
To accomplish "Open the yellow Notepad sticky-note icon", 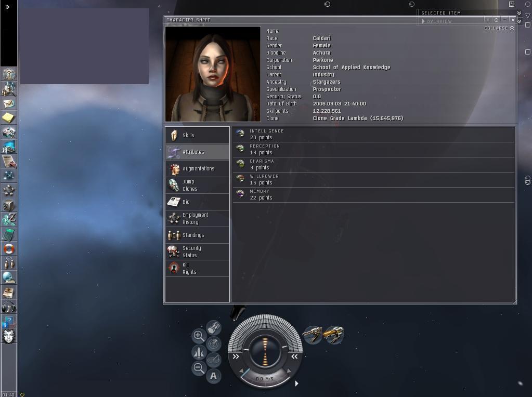I will tap(9, 118).
